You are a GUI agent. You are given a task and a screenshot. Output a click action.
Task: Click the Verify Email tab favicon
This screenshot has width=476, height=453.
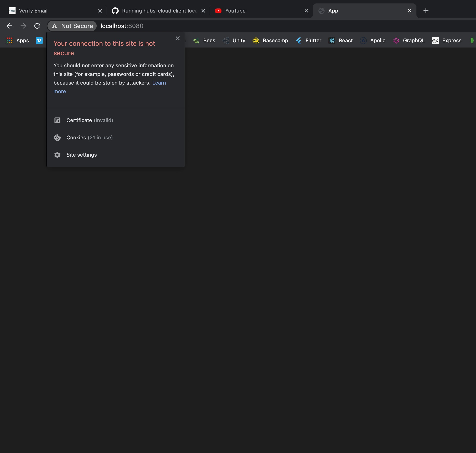(x=12, y=11)
